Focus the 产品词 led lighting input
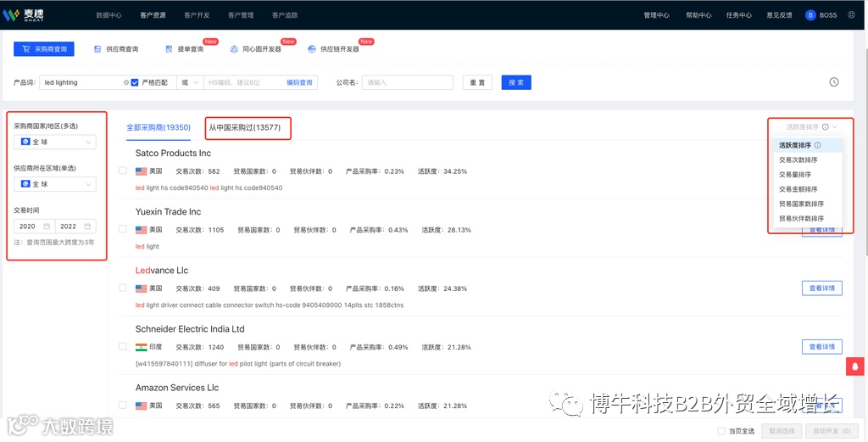Screen dimensions: 868x442 tap(83, 82)
